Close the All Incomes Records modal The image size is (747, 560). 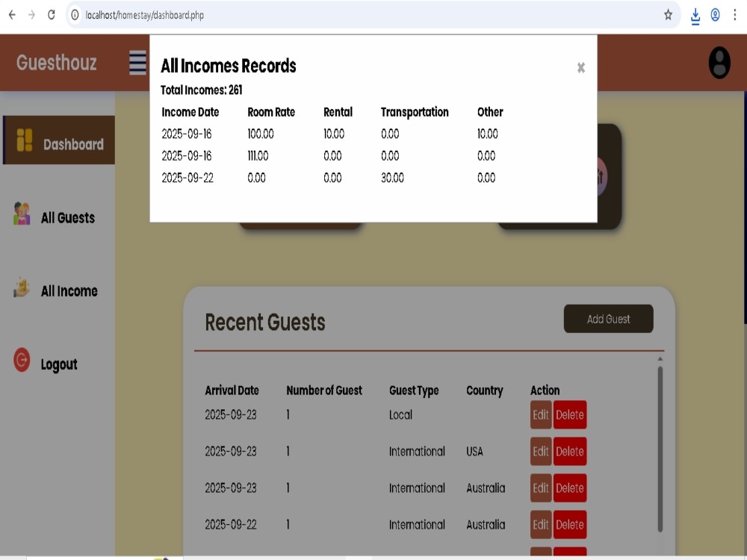point(580,68)
